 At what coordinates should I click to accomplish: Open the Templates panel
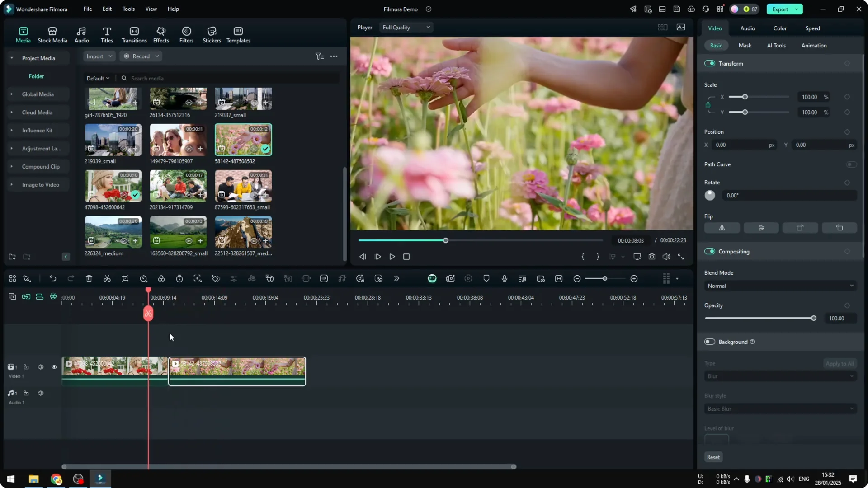tap(238, 34)
